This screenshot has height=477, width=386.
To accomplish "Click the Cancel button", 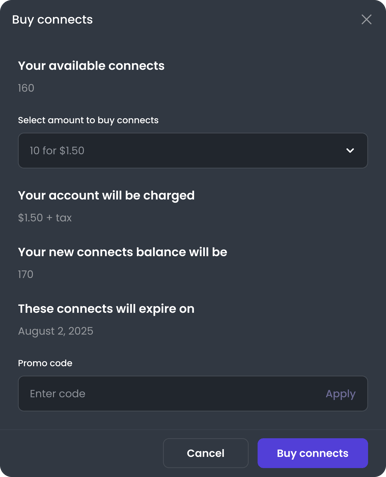I will pyautogui.click(x=206, y=453).
